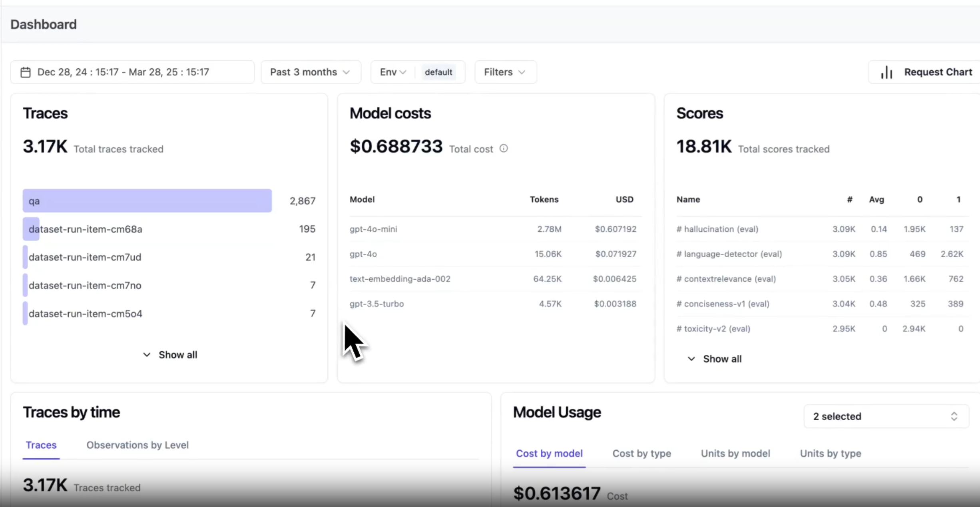Click chevron beside Scores Show all

click(x=691, y=359)
